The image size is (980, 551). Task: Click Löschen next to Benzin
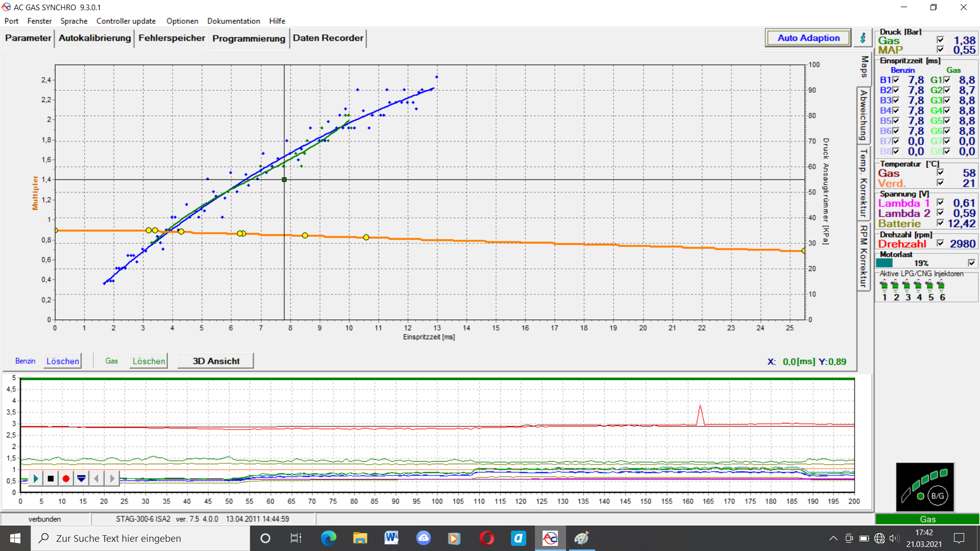tap(63, 361)
